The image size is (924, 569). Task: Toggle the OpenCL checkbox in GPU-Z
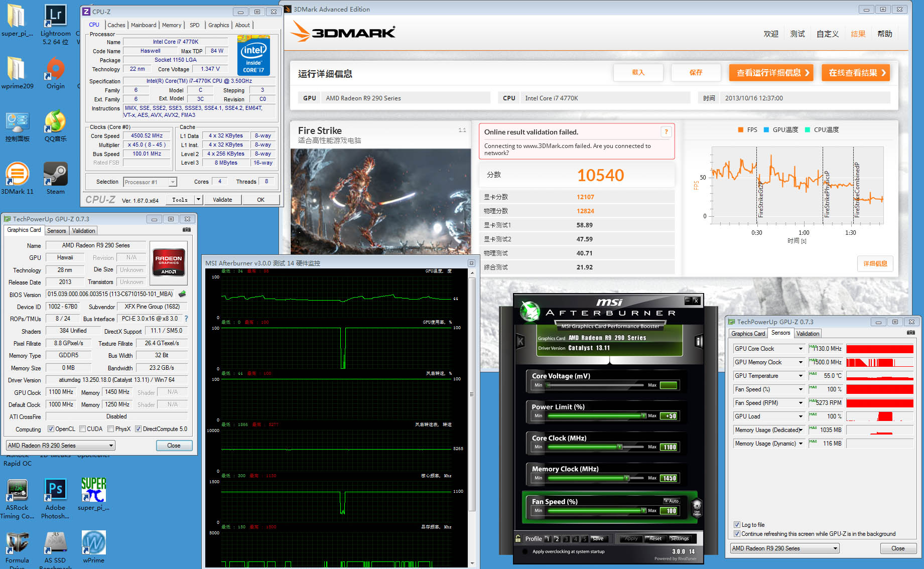[51, 429]
